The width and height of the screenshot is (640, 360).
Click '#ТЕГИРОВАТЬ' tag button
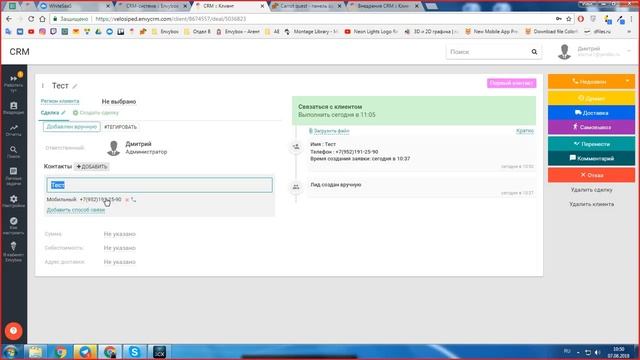(120, 127)
